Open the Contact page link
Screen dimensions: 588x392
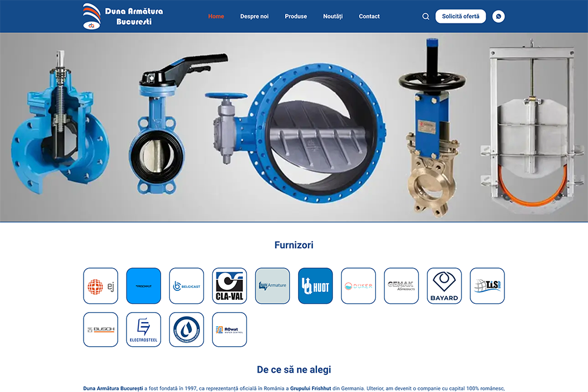pyautogui.click(x=369, y=16)
